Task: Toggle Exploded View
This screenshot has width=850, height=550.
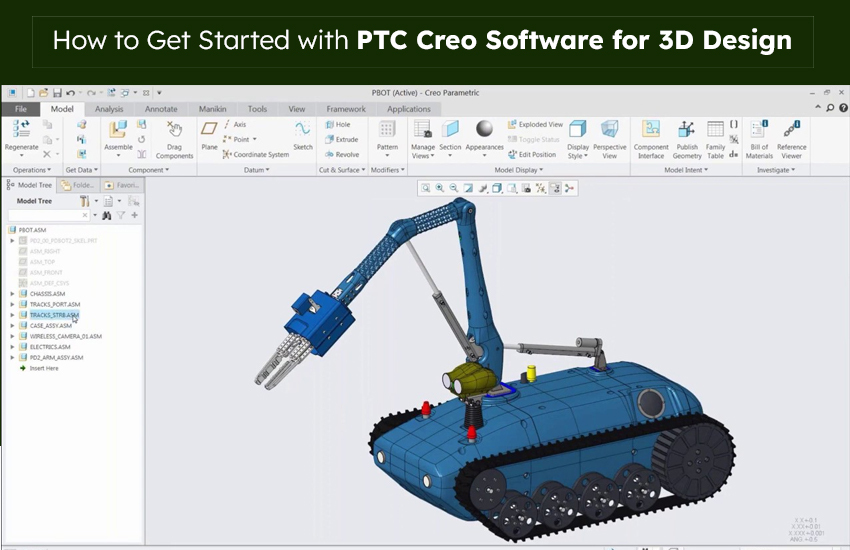Action: coord(535,124)
